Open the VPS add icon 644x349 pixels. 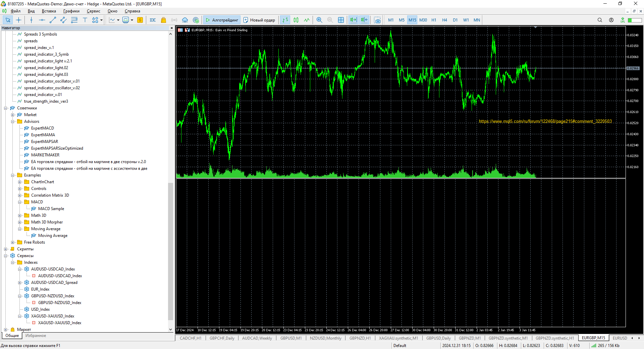tap(196, 20)
